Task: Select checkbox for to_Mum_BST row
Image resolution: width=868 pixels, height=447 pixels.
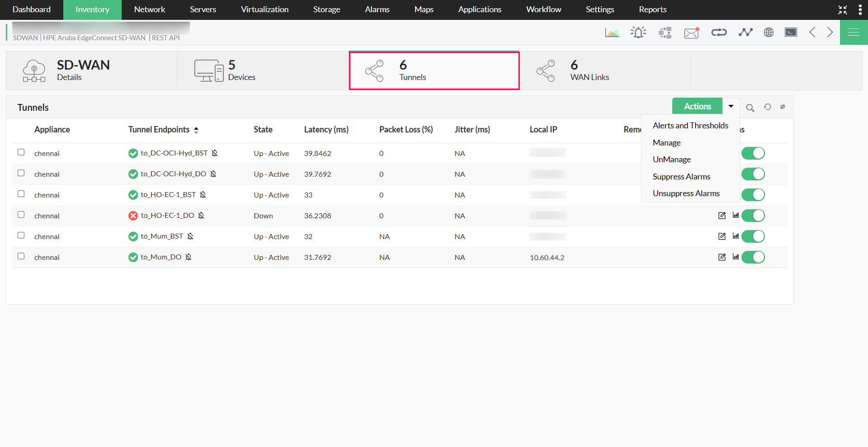Action: point(21,235)
